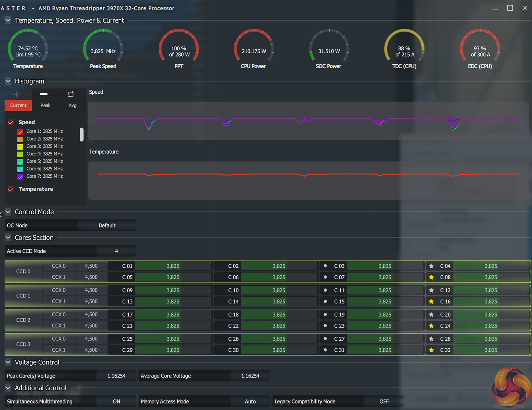Click the minus bar icon above Peak

pos(44,94)
